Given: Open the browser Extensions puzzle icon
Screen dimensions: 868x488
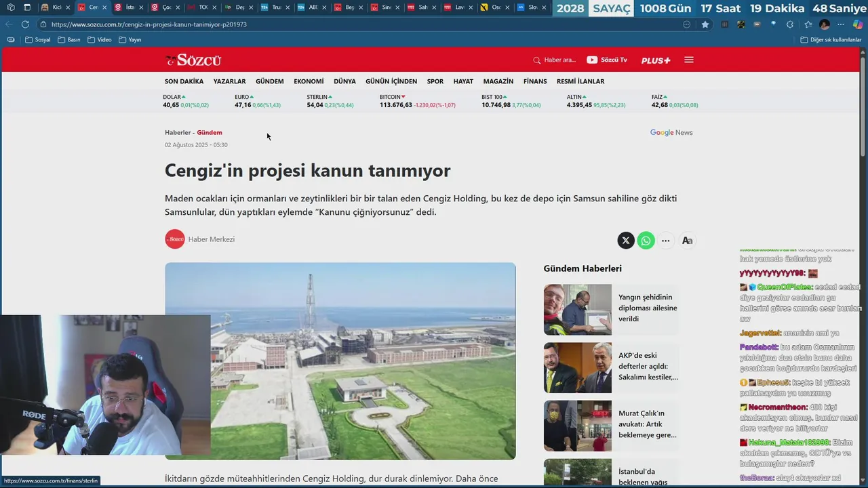Looking at the screenshot, I should pos(790,24).
